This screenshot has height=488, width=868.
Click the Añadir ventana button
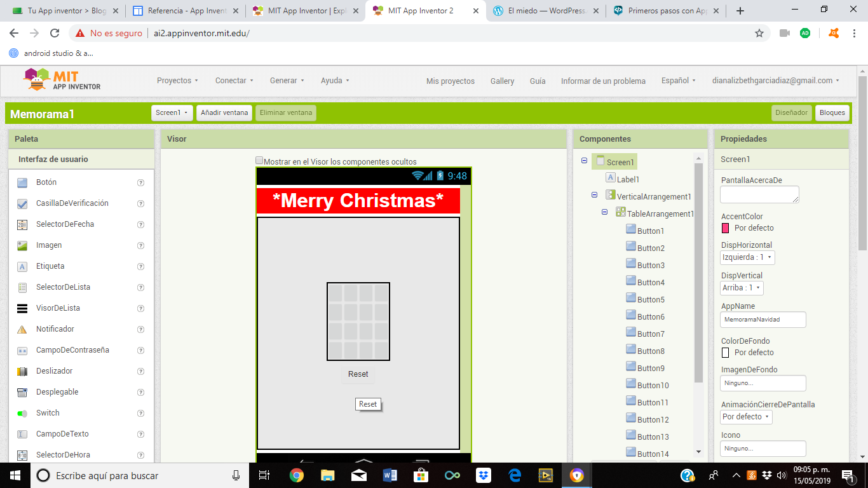(224, 113)
